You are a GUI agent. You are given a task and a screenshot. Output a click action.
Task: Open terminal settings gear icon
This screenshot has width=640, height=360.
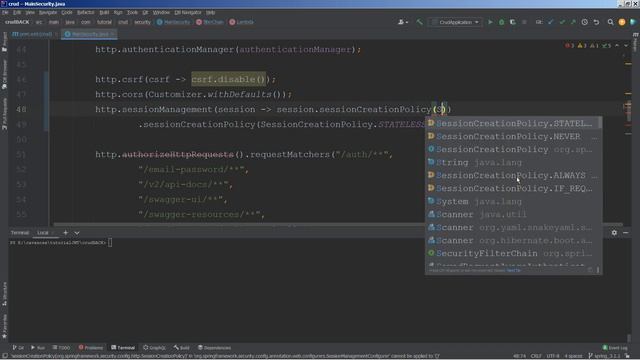click(614, 233)
